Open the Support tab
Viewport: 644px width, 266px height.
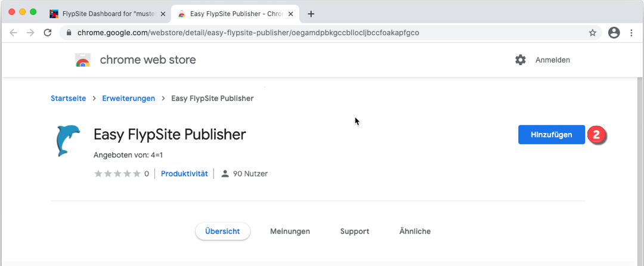[354, 231]
